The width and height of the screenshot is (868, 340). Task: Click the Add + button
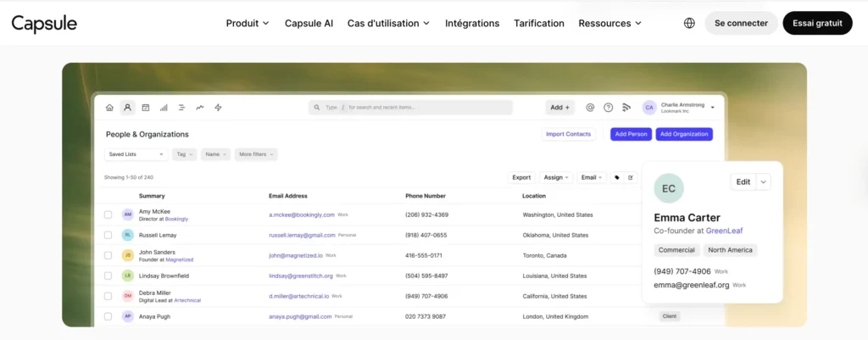click(559, 108)
